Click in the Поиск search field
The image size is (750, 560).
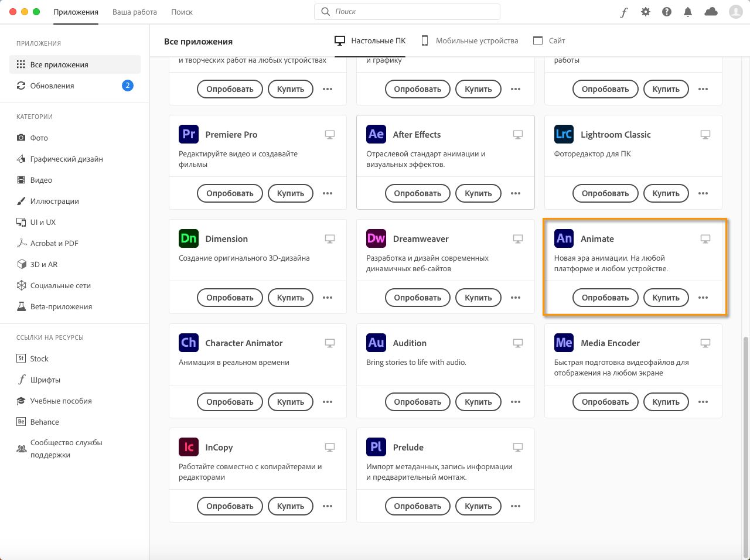point(407,12)
